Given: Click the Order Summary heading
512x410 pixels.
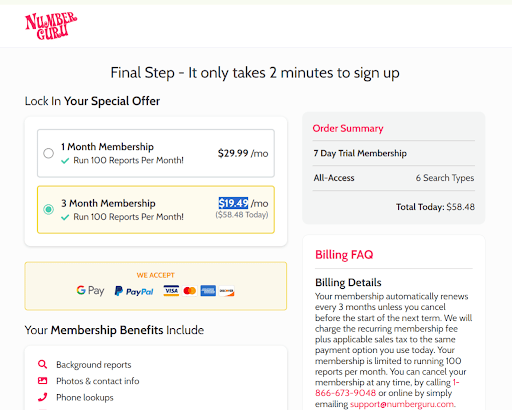Looking at the screenshot, I should (x=348, y=128).
